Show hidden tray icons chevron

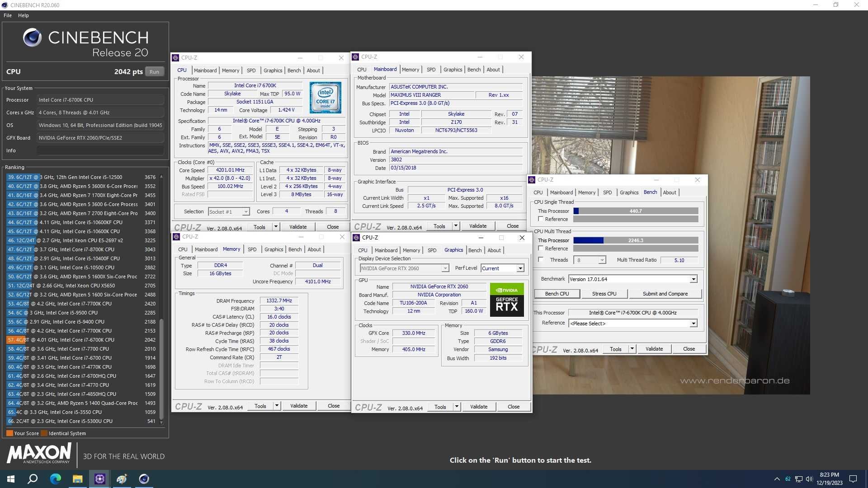(777, 479)
